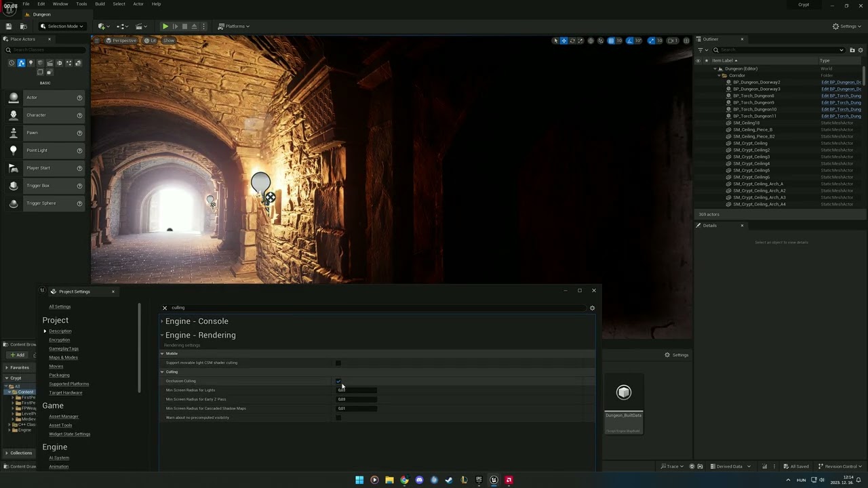868x488 pixels.
Task: Click the Project Settings gear icon
Action: pos(592,308)
